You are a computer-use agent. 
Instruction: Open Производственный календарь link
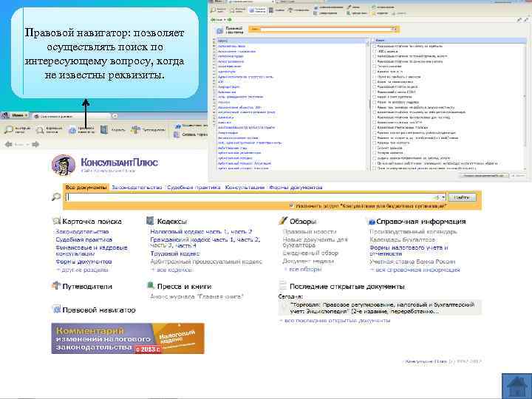coord(413,232)
